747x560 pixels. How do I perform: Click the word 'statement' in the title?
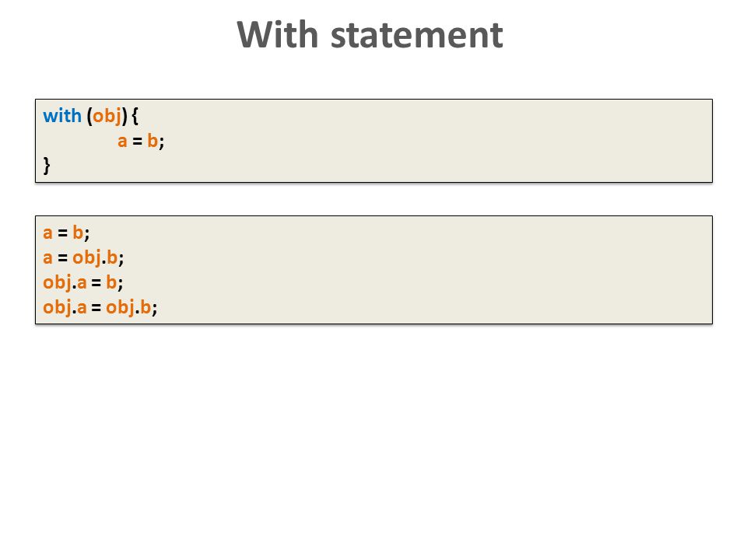[x=417, y=36]
